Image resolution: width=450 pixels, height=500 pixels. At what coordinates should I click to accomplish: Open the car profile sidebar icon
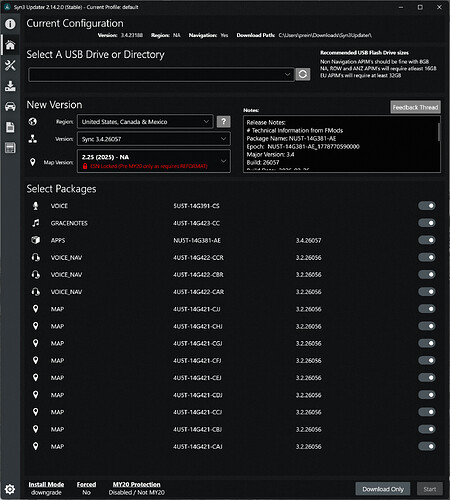[x=10, y=107]
